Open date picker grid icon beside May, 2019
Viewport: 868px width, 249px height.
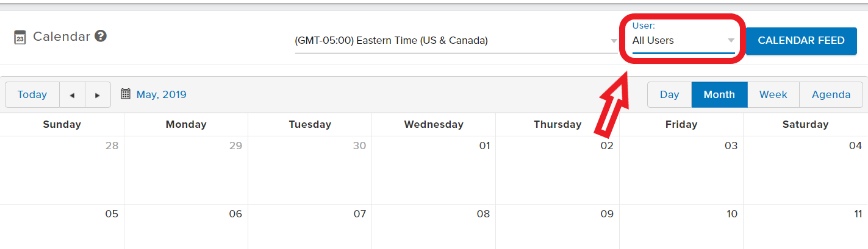(x=126, y=94)
